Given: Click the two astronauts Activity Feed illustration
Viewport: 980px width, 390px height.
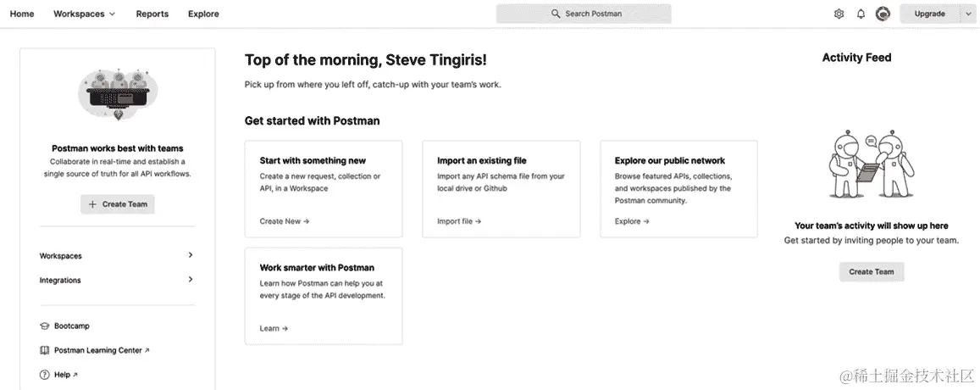Looking at the screenshot, I should click(x=872, y=164).
